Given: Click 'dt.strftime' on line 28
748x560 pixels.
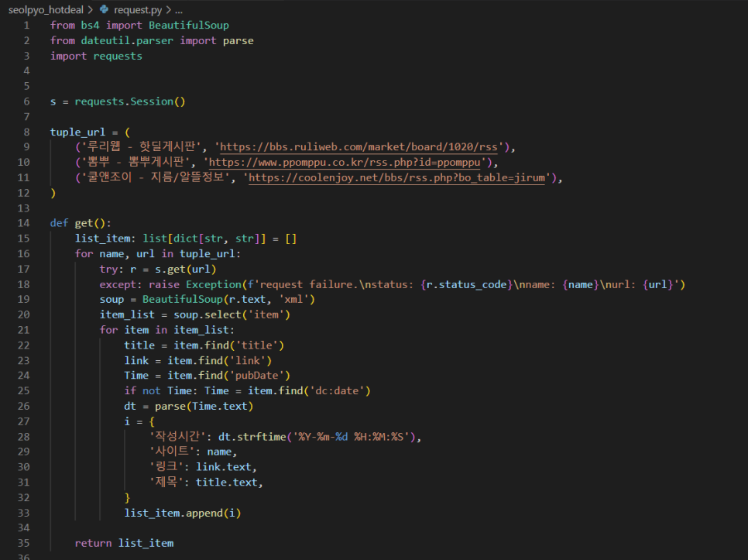Looking at the screenshot, I should pyautogui.click(x=252, y=436).
